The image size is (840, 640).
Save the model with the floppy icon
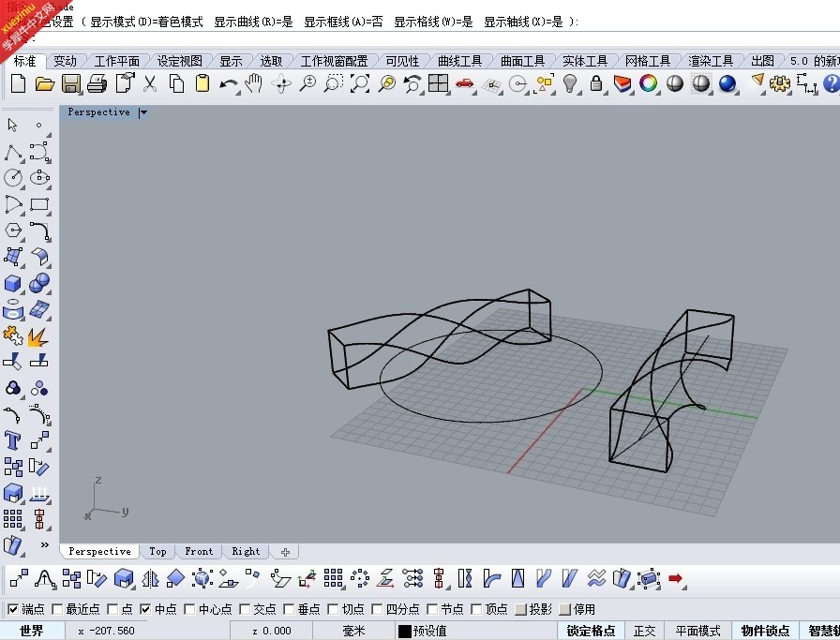70,83
